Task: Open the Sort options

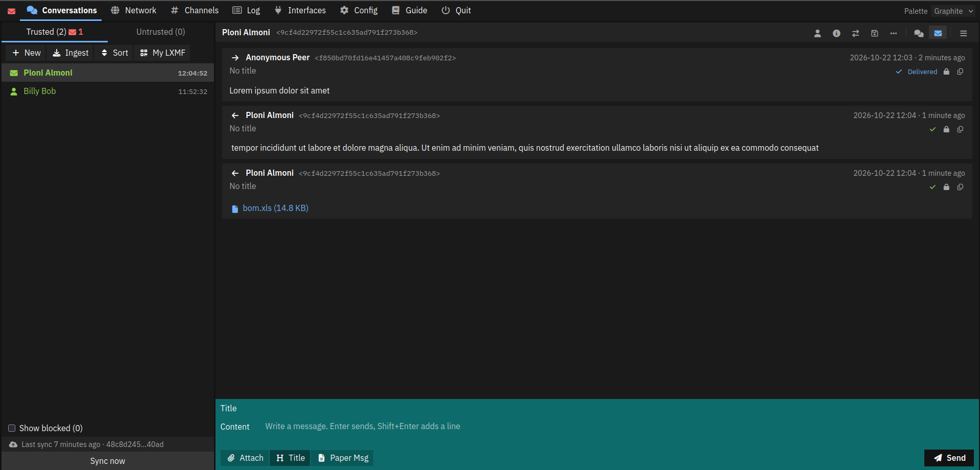Action: point(114,53)
